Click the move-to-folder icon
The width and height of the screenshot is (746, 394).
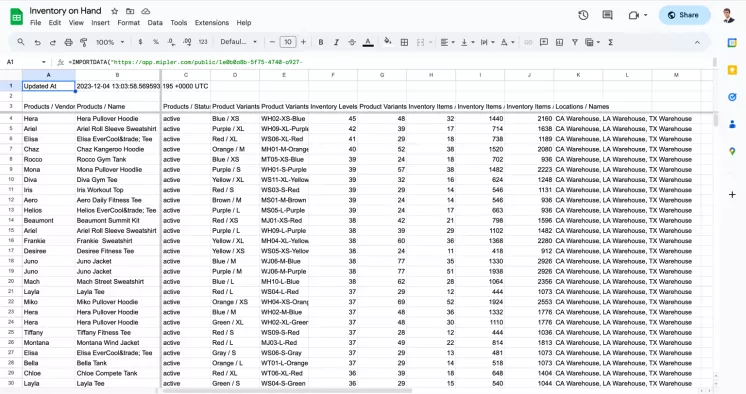tap(130, 11)
